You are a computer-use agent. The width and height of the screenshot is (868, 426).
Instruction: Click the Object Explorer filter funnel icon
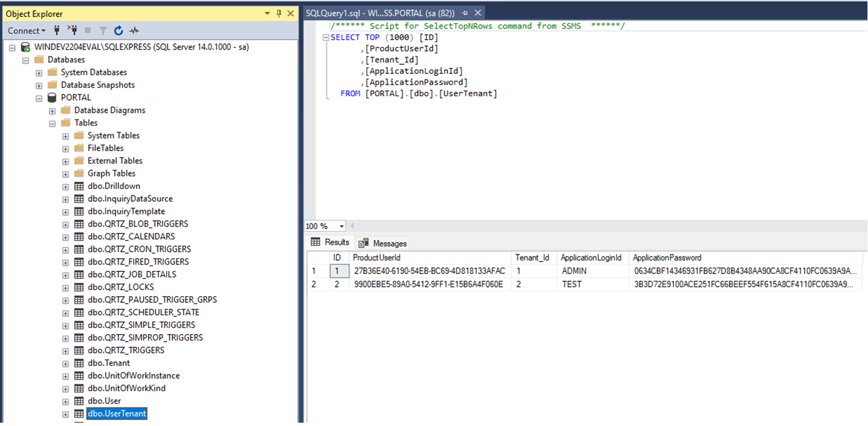pyautogui.click(x=103, y=30)
